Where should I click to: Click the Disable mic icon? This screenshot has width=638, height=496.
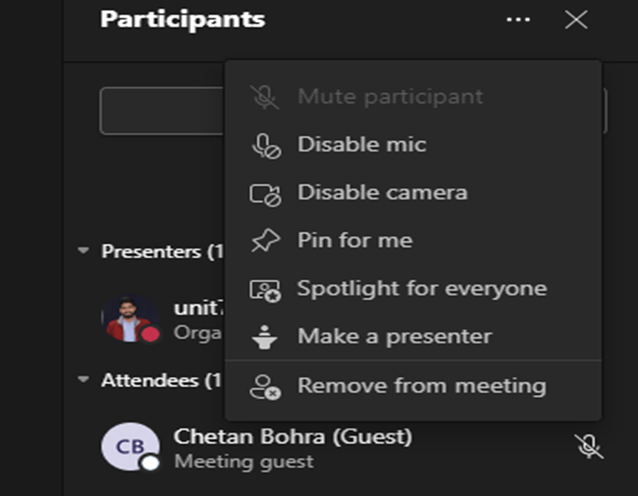(x=266, y=146)
